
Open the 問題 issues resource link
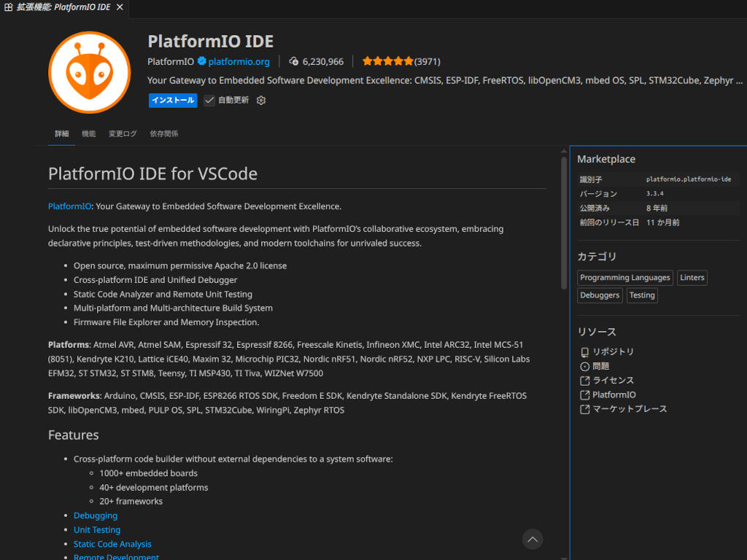(600, 366)
